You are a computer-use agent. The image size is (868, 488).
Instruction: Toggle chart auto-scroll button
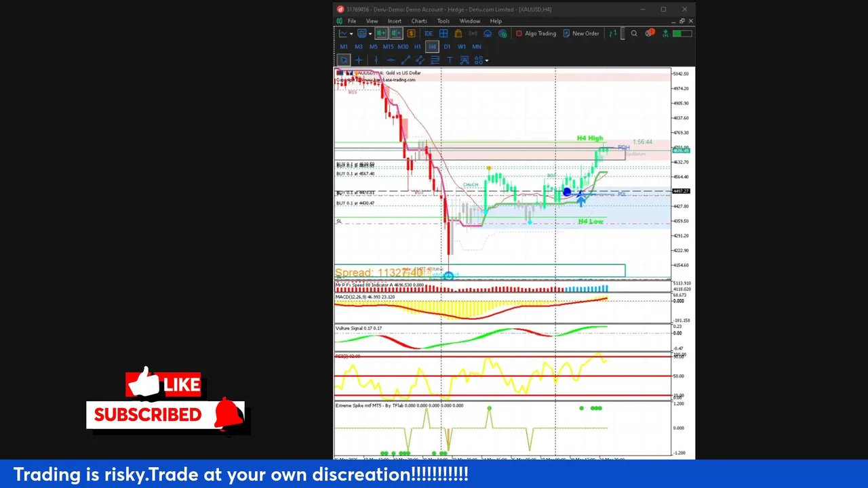[x=396, y=33]
